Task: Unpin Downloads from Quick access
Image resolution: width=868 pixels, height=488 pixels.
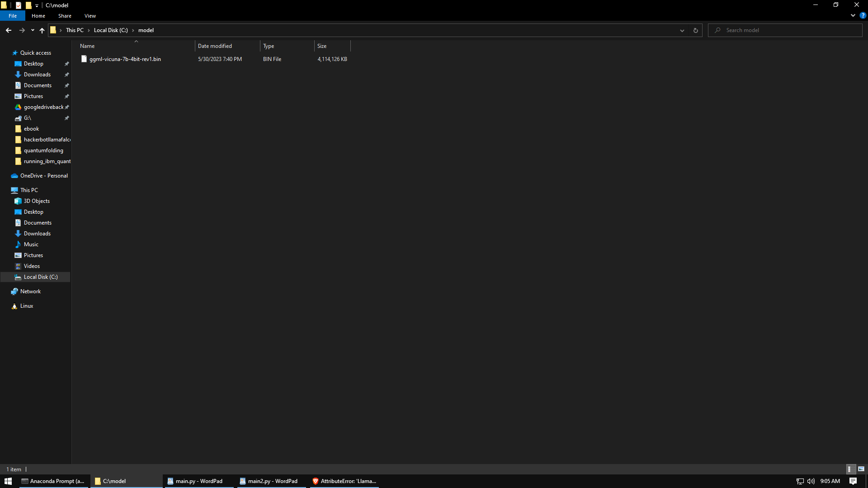Action: pos(66,74)
